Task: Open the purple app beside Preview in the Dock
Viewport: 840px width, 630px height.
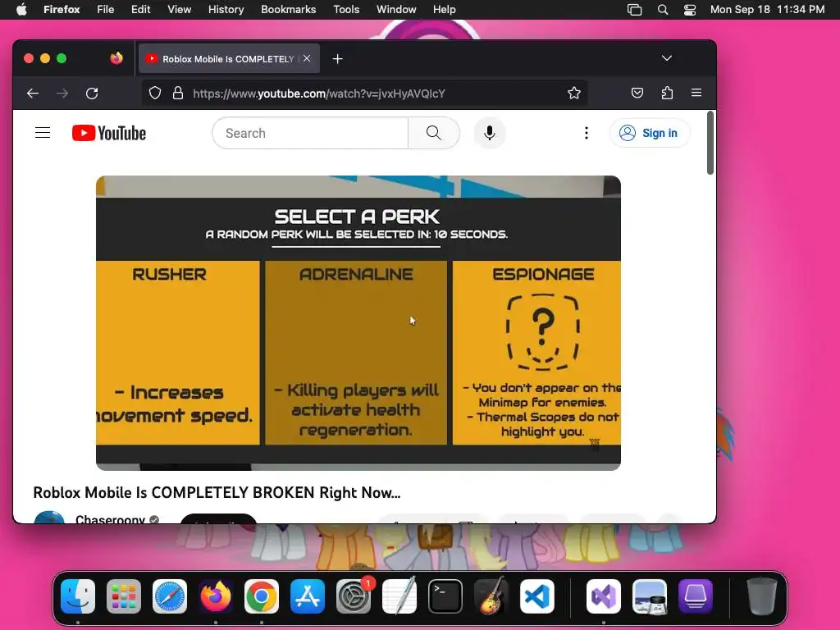Action: coord(696,596)
